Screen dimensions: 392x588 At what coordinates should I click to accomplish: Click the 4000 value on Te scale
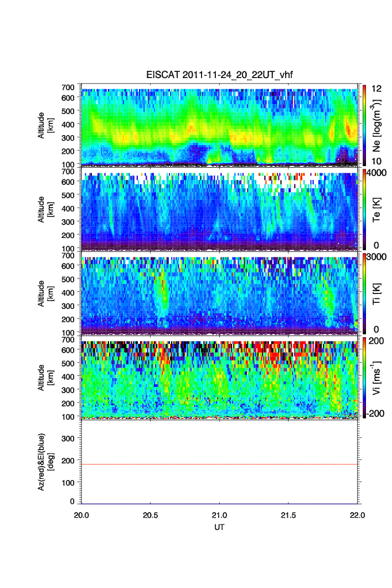(x=376, y=173)
